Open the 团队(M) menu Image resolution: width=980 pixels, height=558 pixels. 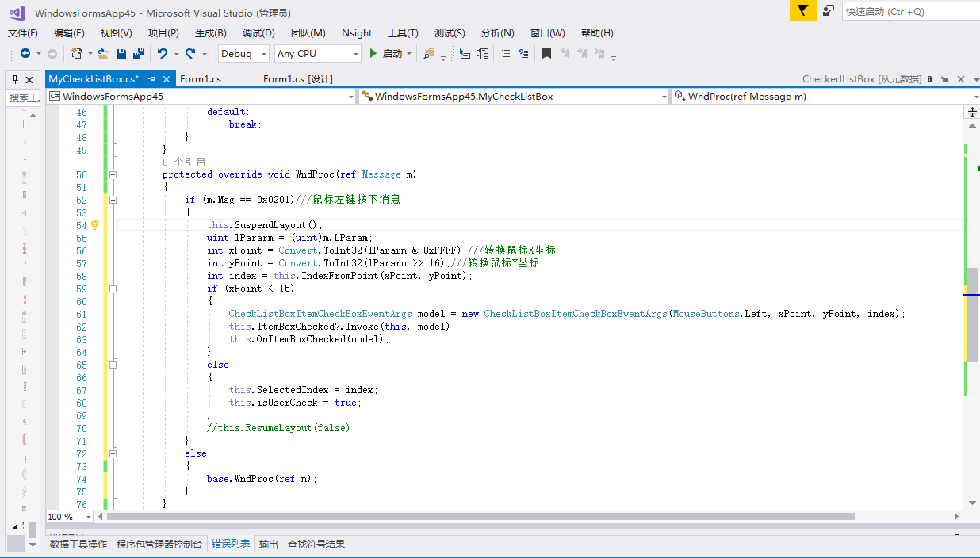308,32
